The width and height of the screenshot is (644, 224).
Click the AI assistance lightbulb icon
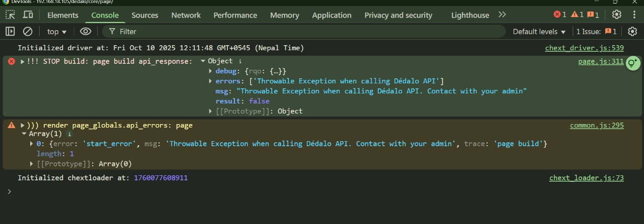coord(632,63)
